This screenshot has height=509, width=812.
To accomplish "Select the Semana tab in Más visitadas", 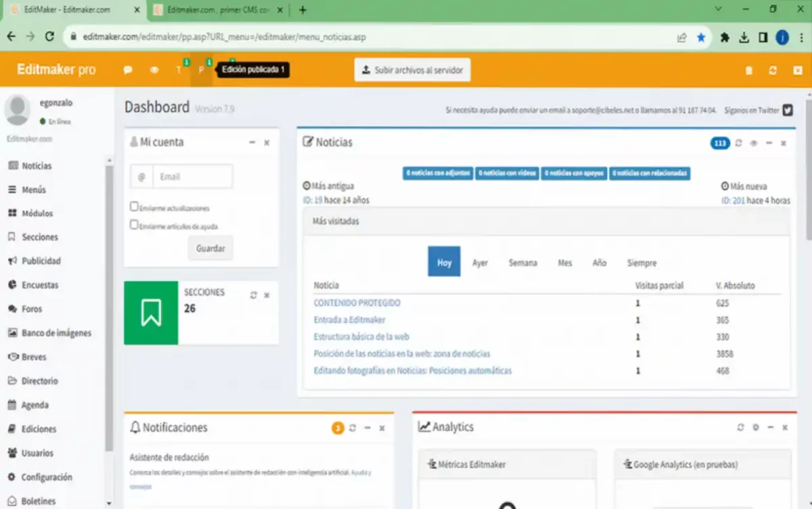I will coord(522,263).
